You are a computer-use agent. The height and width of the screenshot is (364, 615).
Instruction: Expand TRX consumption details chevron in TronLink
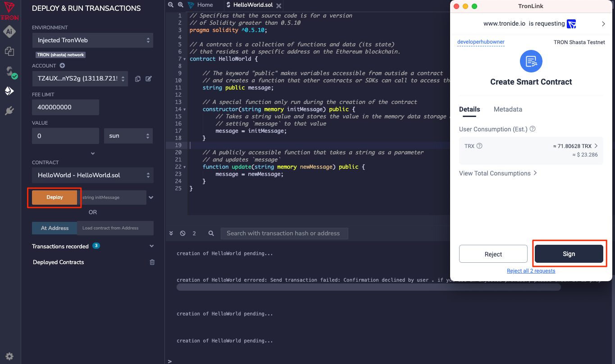click(x=596, y=146)
